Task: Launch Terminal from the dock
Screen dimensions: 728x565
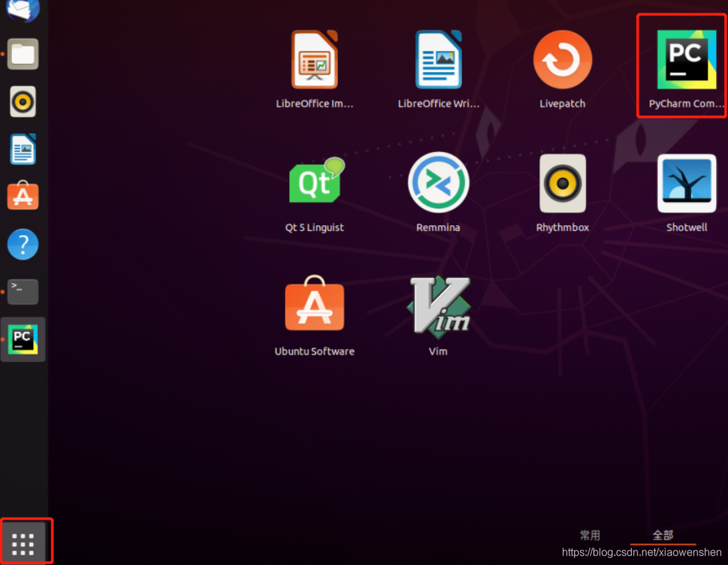Action: click(x=23, y=292)
